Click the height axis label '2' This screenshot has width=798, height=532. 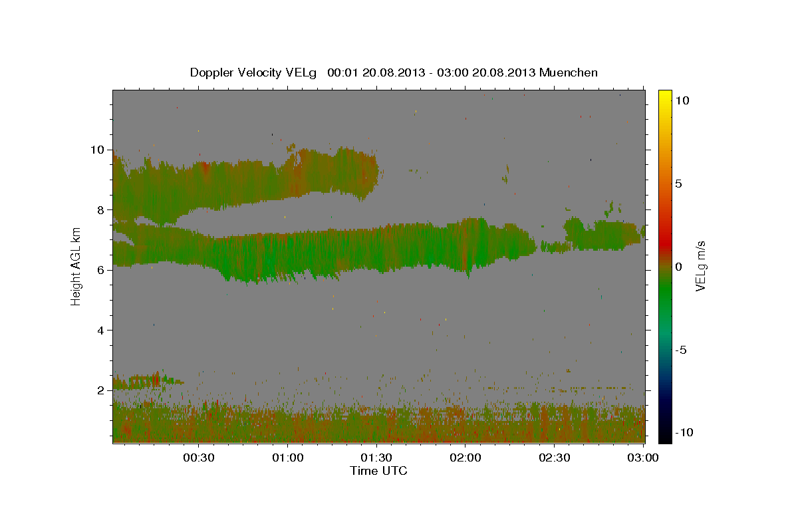tap(102, 390)
